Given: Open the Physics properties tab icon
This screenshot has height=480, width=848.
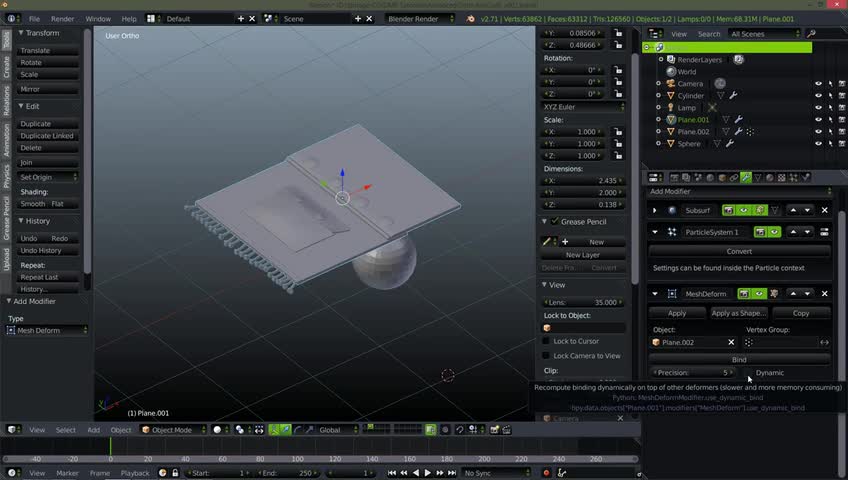Looking at the screenshot, I should (x=806, y=177).
